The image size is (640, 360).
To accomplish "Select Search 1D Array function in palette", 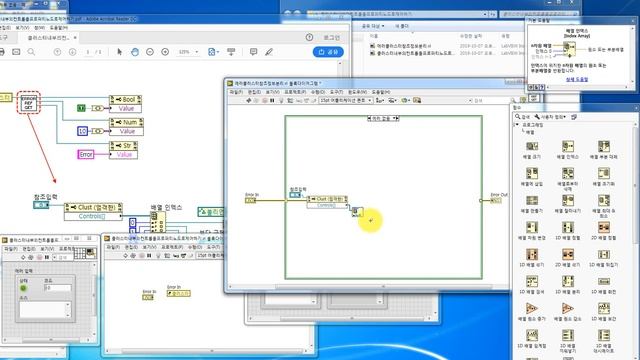I will pyautogui.click(x=531, y=282).
